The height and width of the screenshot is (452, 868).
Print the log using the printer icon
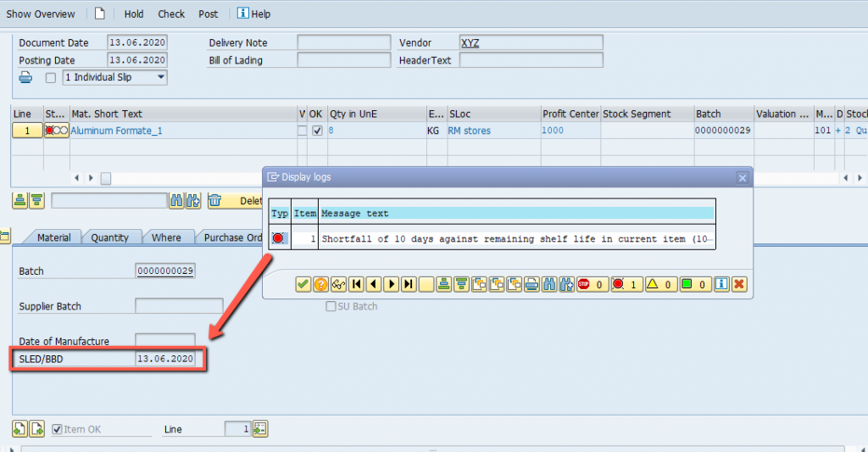click(531, 285)
